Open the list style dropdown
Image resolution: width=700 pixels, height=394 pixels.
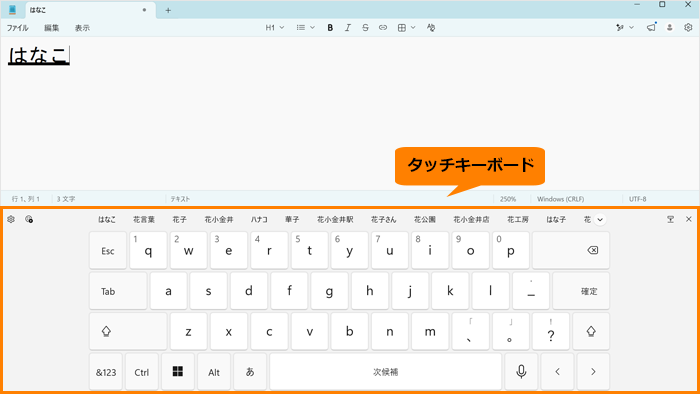306,28
